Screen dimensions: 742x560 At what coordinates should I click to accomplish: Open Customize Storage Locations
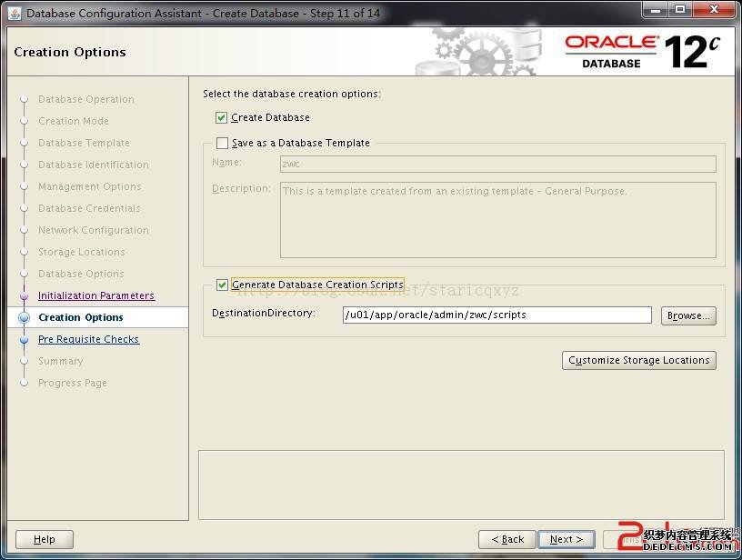click(x=638, y=360)
